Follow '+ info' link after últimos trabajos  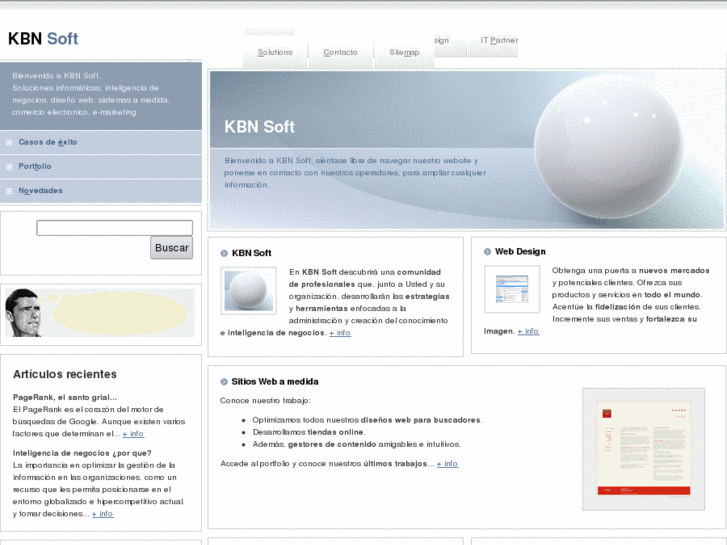447,464
